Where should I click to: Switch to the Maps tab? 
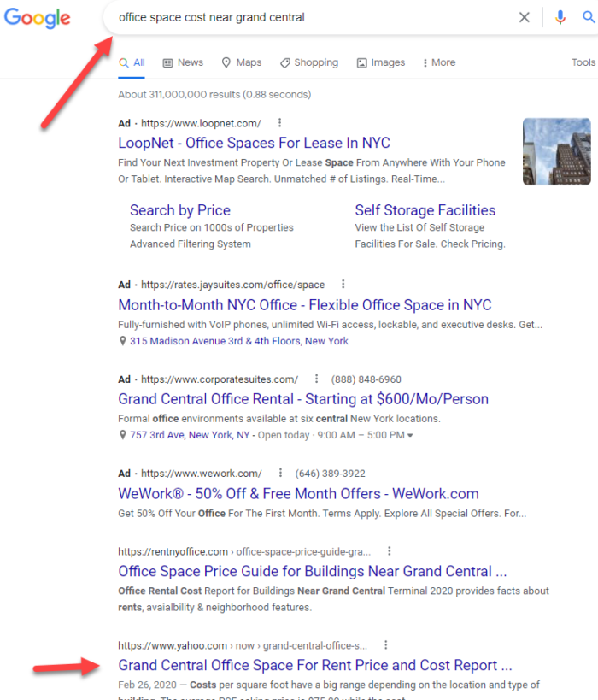242,62
